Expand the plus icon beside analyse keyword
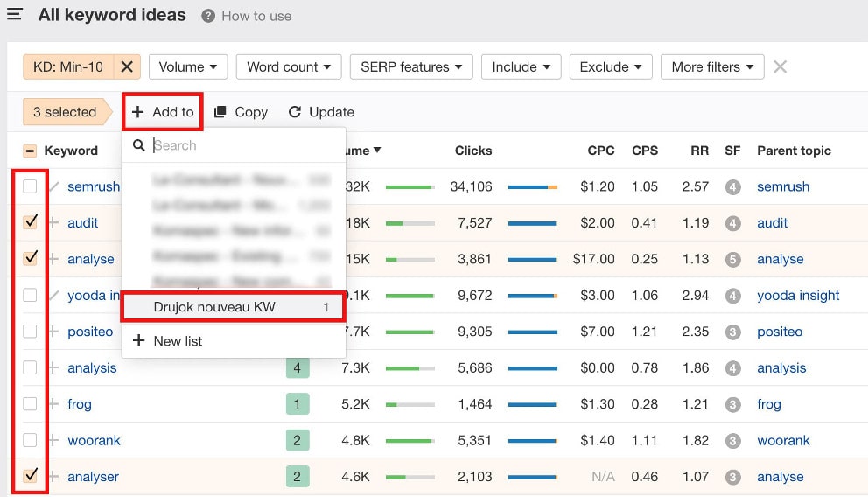This screenshot has width=868, height=497. coord(53,259)
